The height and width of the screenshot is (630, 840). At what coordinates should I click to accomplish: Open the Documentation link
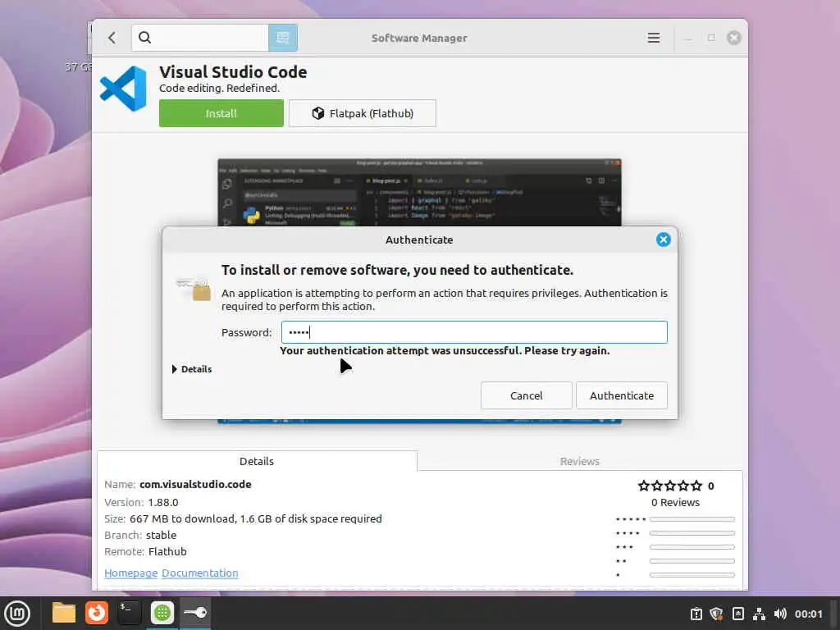pos(200,573)
